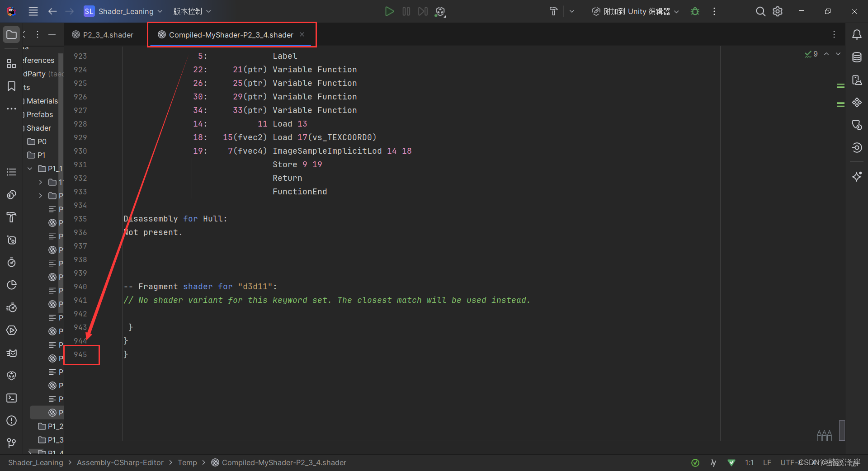Open the 附加到 Unity 编辑器 run configuration dropdown
The image size is (868, 471).
[636, 11]
